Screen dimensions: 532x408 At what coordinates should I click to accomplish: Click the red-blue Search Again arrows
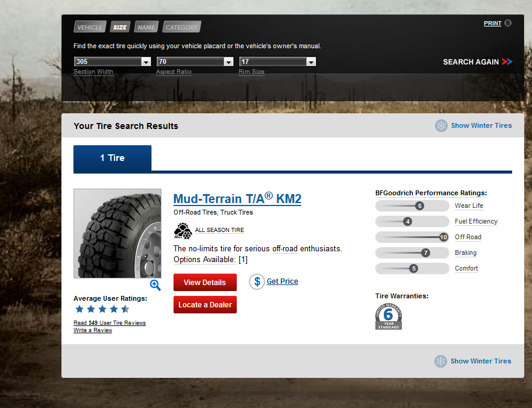(507, 61)
